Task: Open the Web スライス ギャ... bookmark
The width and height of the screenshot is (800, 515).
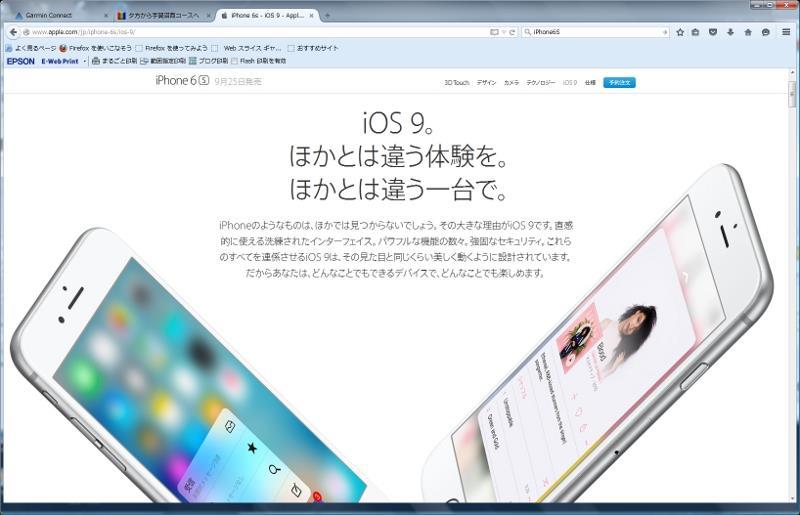Action: (x=246, y=48)
